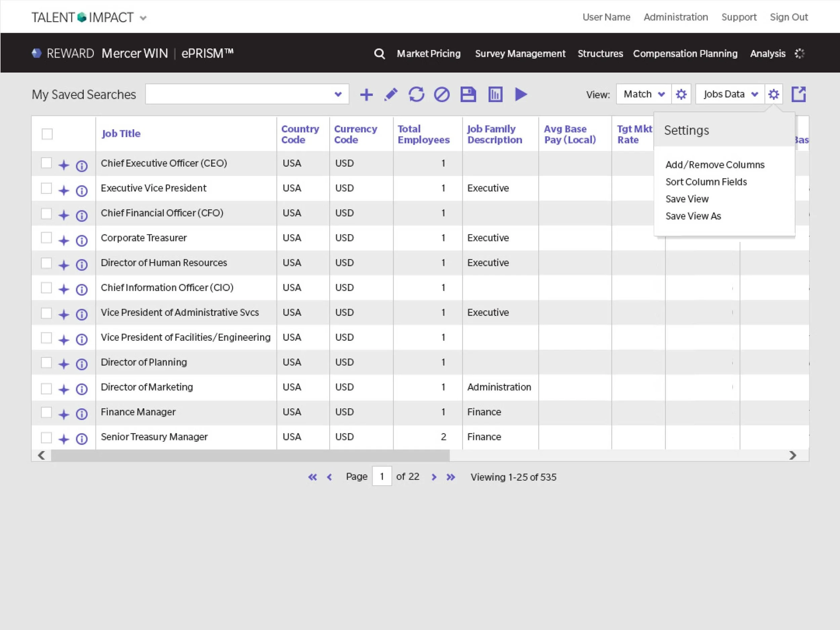This screenshot has width=840, height=630.
Task: Open the search magnifier in navigation bar
Action: [x=379, y=53]
